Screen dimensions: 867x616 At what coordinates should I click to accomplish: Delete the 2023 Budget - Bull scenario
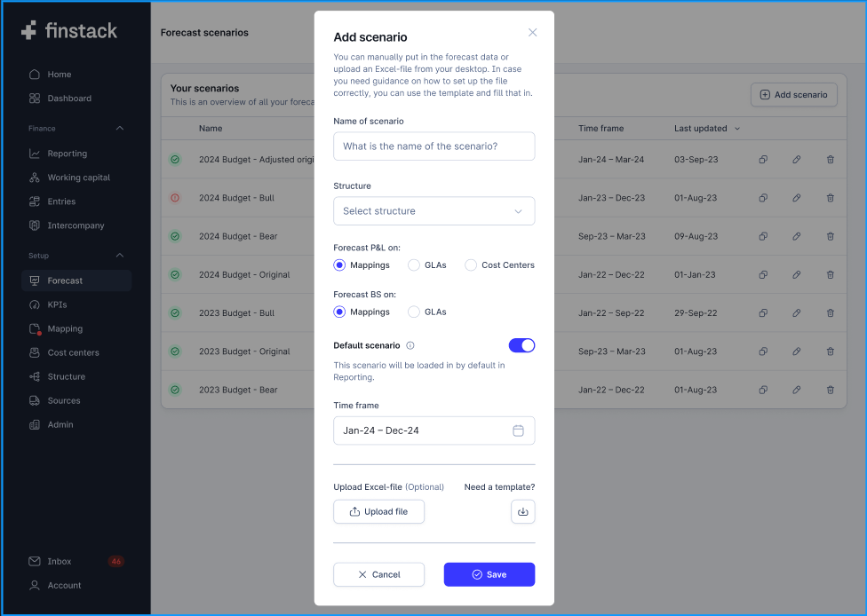pyautogui.click(x=830, y=313)
